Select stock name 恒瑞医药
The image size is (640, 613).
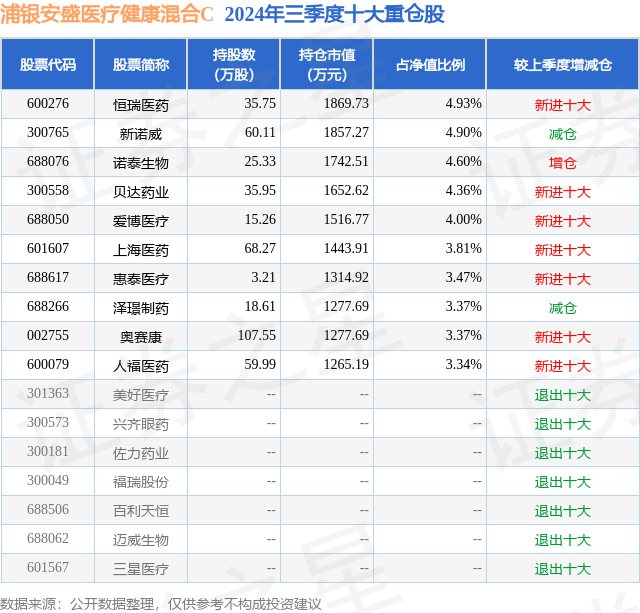point(141,105)
